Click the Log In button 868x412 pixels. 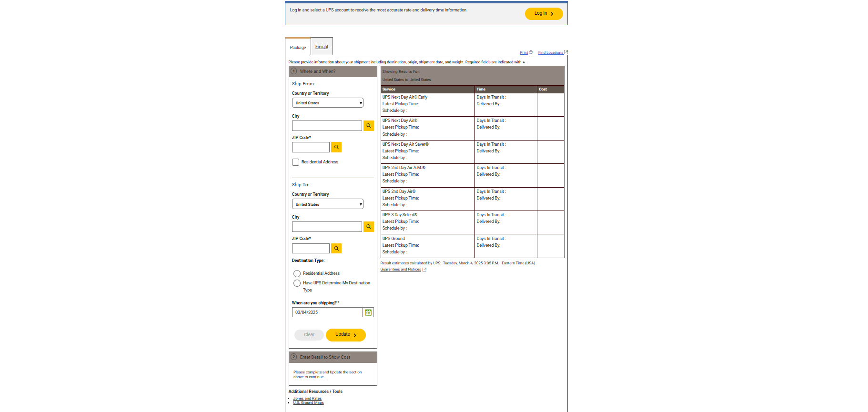click(x=544, y=14)
